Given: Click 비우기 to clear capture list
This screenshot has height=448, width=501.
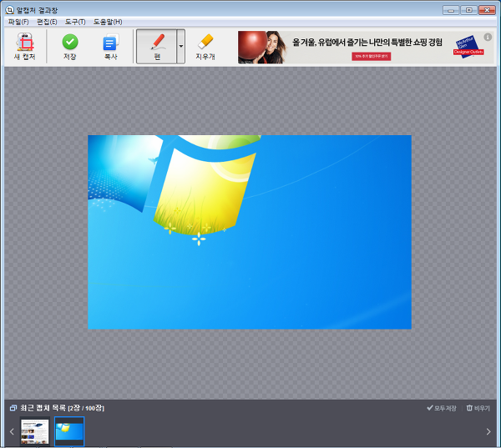Looking at the screenshot, I should click(x=478, y=408).
